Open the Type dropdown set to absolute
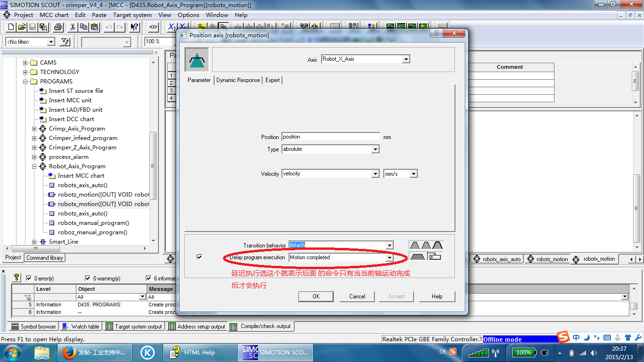Viewport: 644px width, 362px height. click(x=375, y=149)
